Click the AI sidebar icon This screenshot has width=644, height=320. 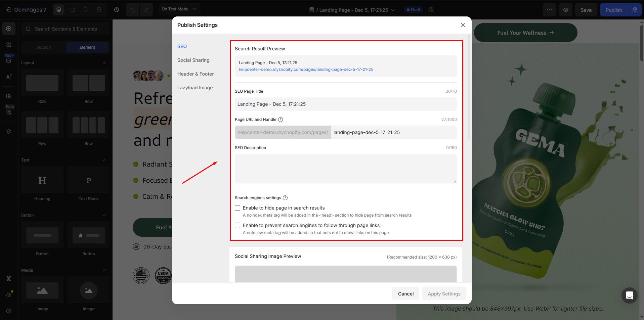point(9,77)
